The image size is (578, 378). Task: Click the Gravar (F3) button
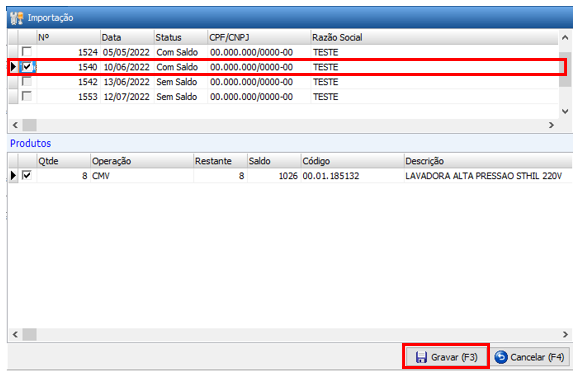[x=446, y=357]
